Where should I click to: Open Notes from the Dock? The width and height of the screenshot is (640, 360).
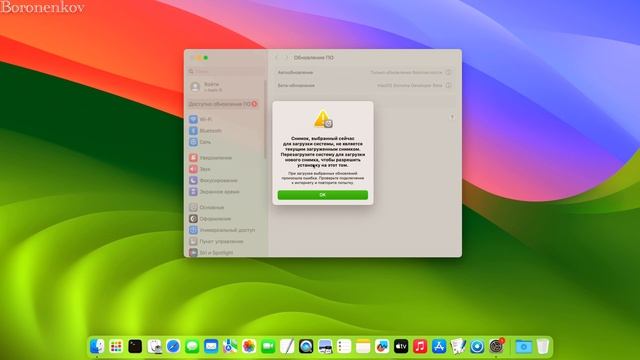pyautogui.click(x=363, y=347)
